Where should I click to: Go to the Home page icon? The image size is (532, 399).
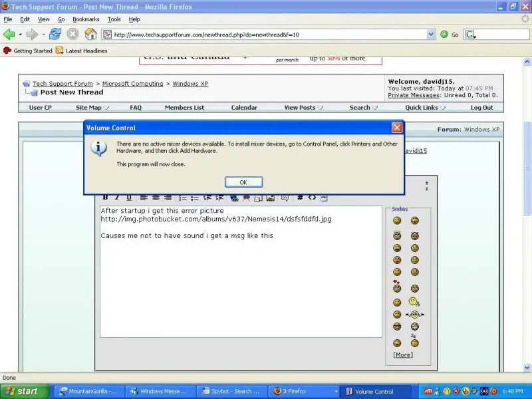pos(90,35)
